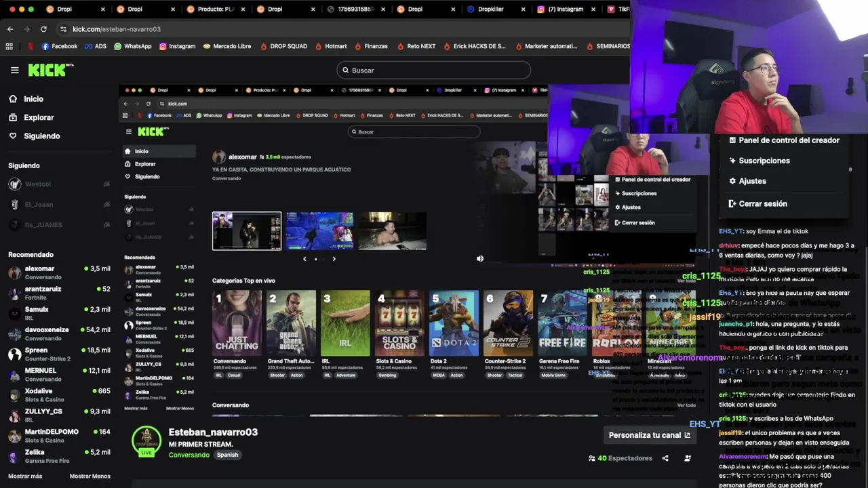Open the WhatsApp bookmark
Screen dimensions: 868x488
pyautogui.click(x=132, y=46)
